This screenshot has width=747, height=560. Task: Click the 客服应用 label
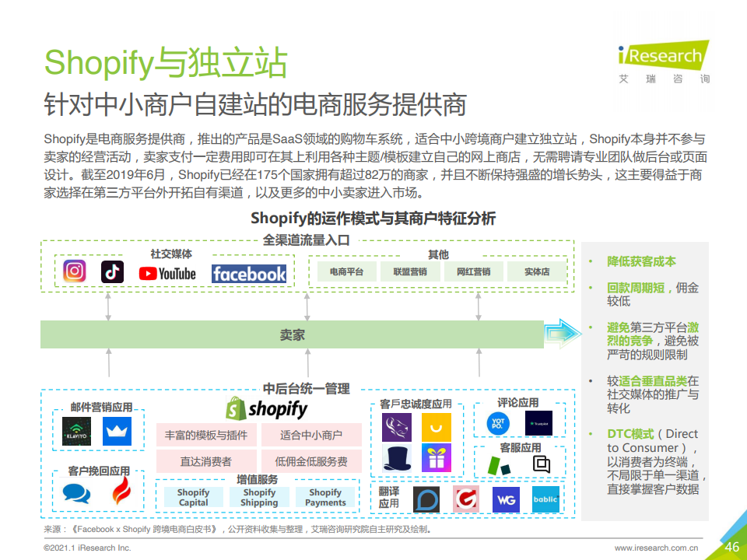click(x=521, y=448)
